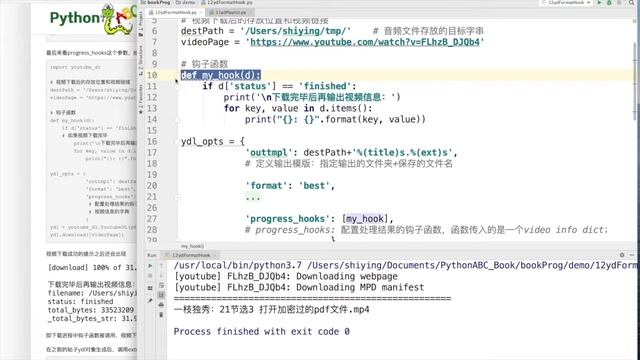Toggle scroll to end of console
This screenshot has height=360, width=640.
click(x=161, y=295)
